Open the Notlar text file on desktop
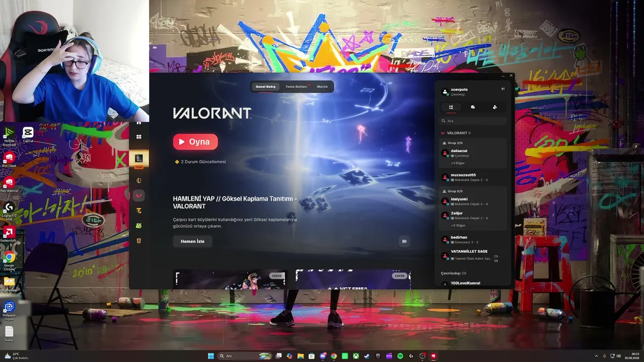 [x=9, y=334]
